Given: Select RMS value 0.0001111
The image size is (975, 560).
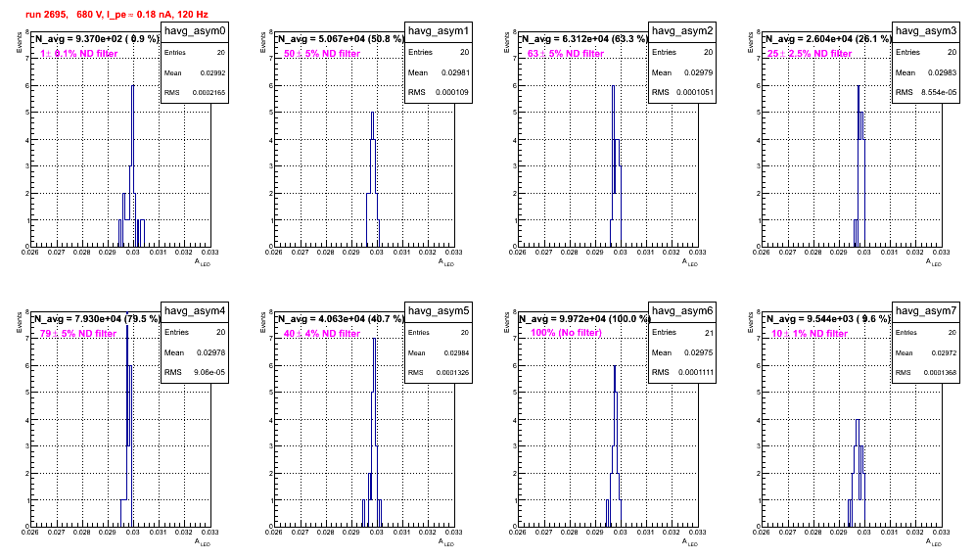Looking at the screenshot, I should [695, 372].
